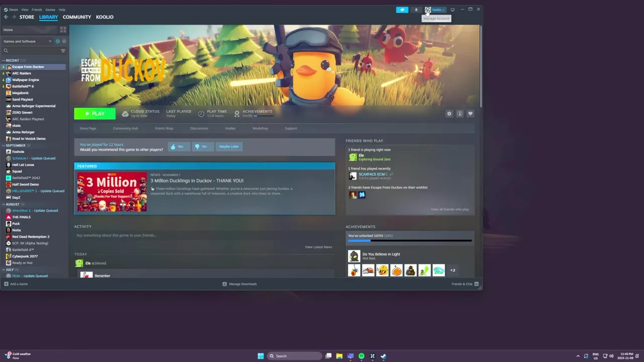Click the Cloud Status icon
The height and width of the screenshot is (362, 644).
[x=125, y=114]
